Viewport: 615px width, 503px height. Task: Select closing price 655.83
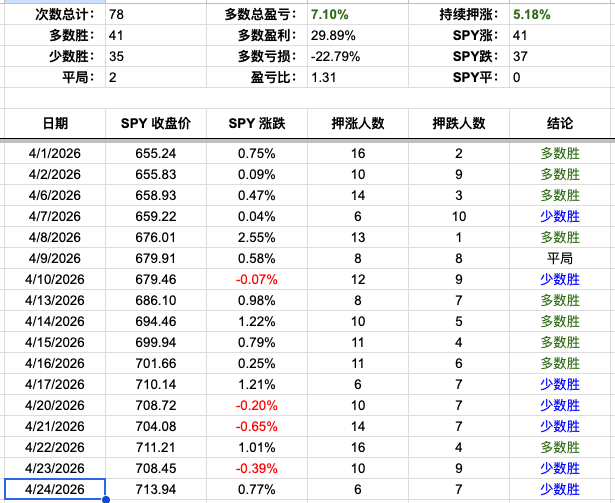(156, 175)
